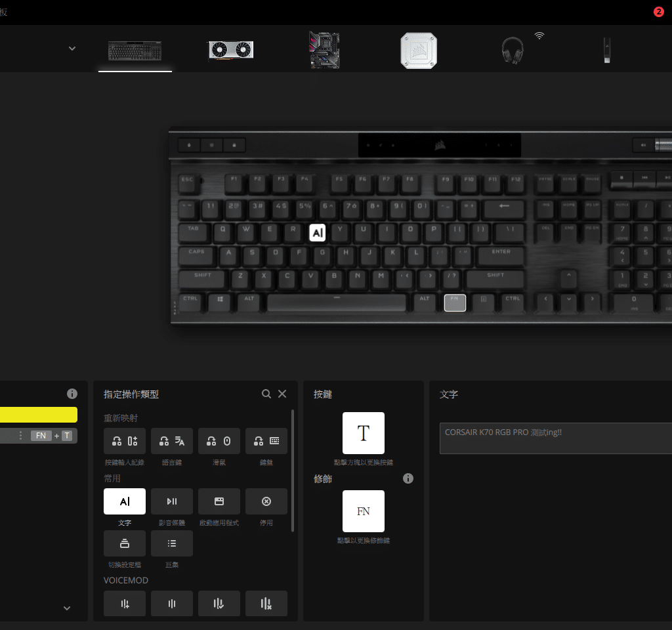Click the text field containing CORSAIR K70 RGB PRO
Viewport: 672px width, 630px height.
[x=556, y=438]
